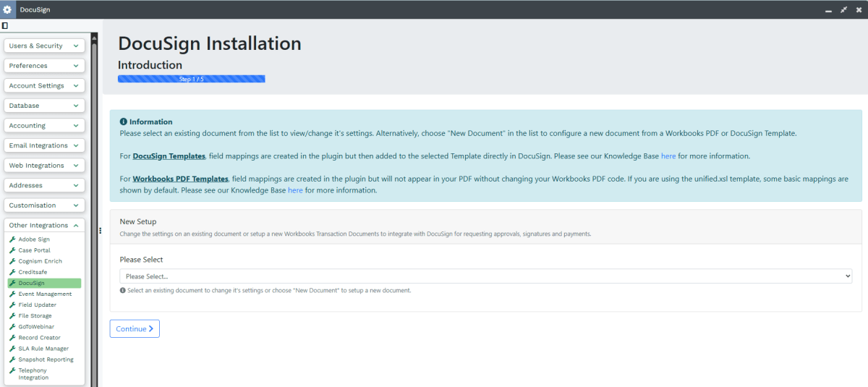Open Knowledge Base link for DocuSign Templates

click(x=668, y=156)
